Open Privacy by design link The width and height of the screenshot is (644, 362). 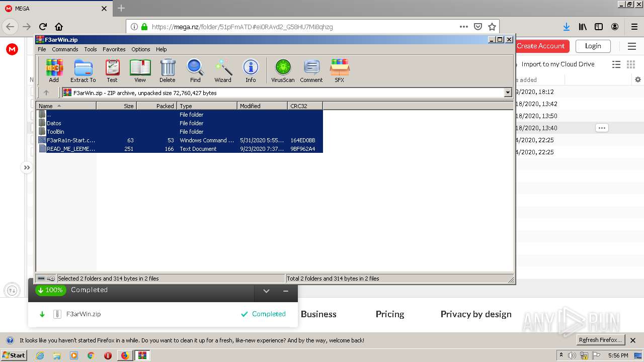476,314
